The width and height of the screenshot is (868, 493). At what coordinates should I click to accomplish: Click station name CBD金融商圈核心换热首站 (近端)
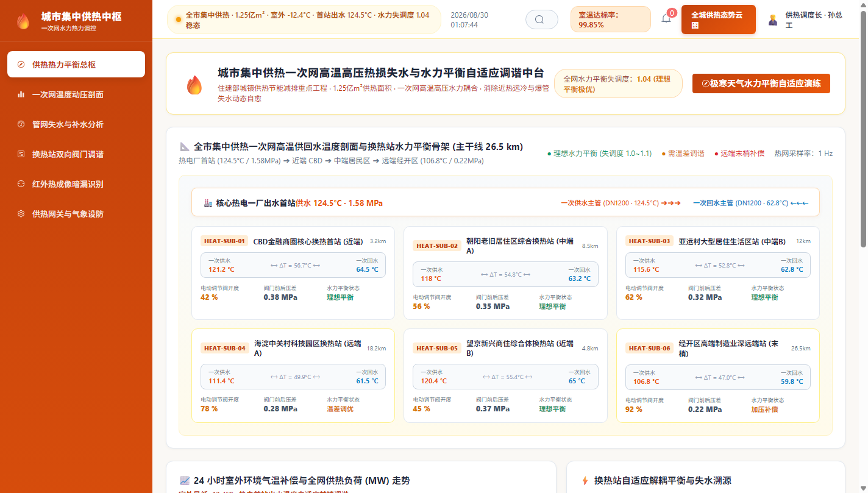click(308, 241)
